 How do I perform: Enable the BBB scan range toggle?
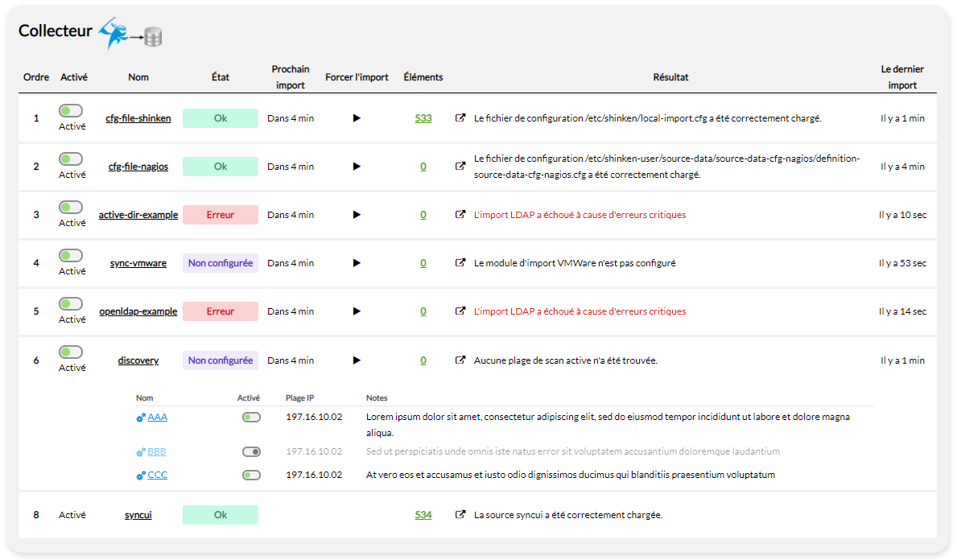tap(251, 452)
